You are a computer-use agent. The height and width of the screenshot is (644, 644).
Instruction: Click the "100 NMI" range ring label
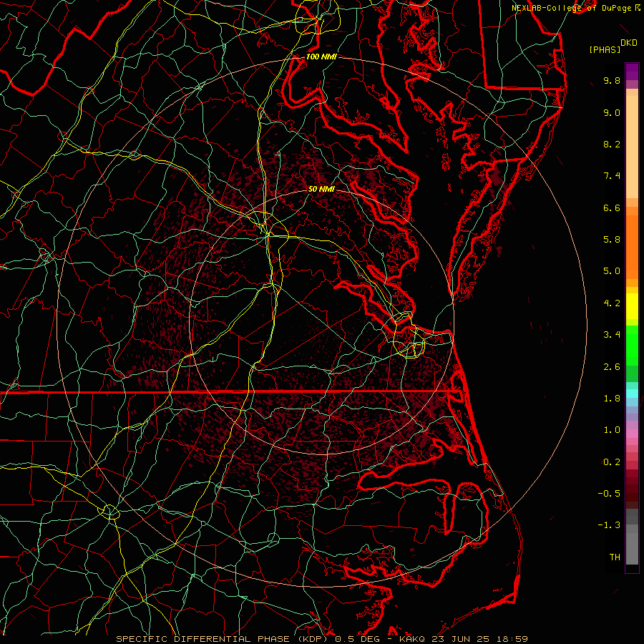[x=321, y=57]
